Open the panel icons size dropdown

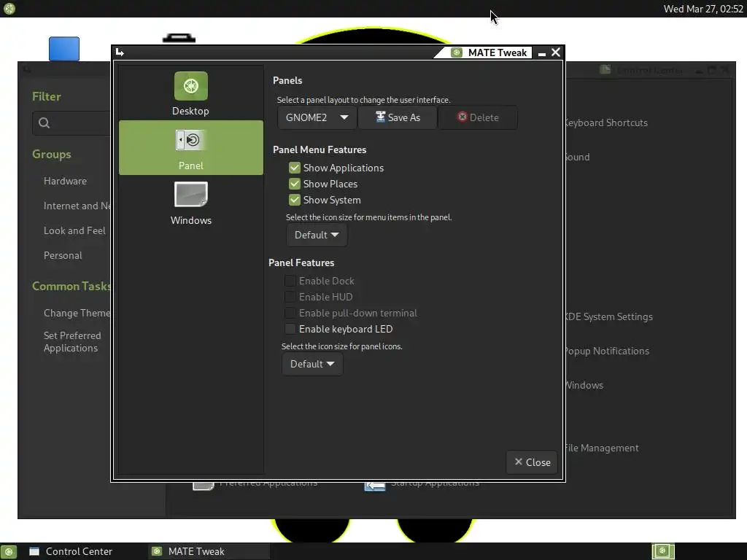click(x=312, y=365)
